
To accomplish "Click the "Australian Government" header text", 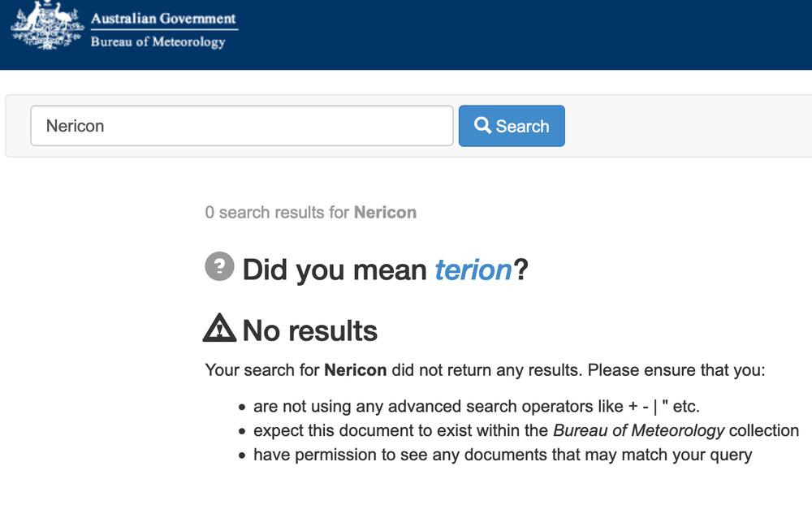I will (163, 19).
